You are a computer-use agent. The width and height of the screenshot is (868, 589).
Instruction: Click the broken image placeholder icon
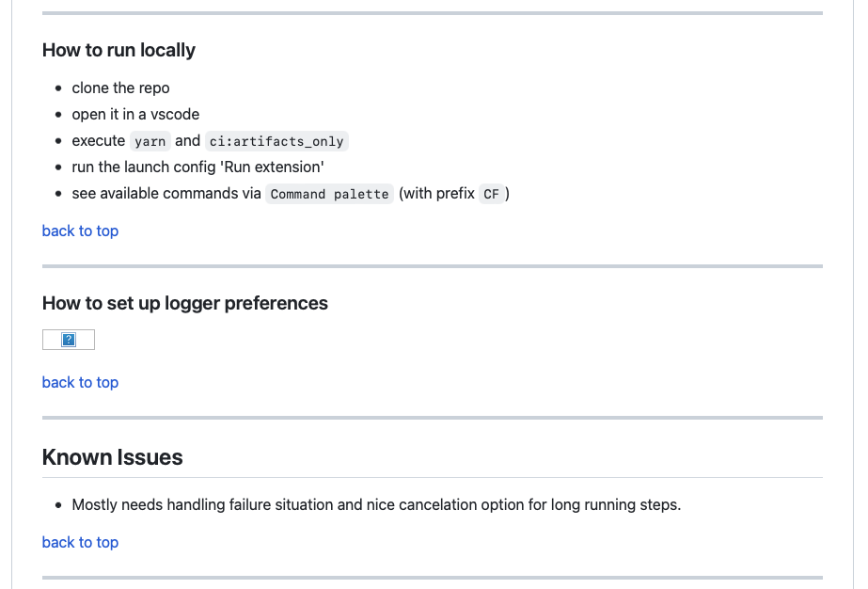coord(69,340)
